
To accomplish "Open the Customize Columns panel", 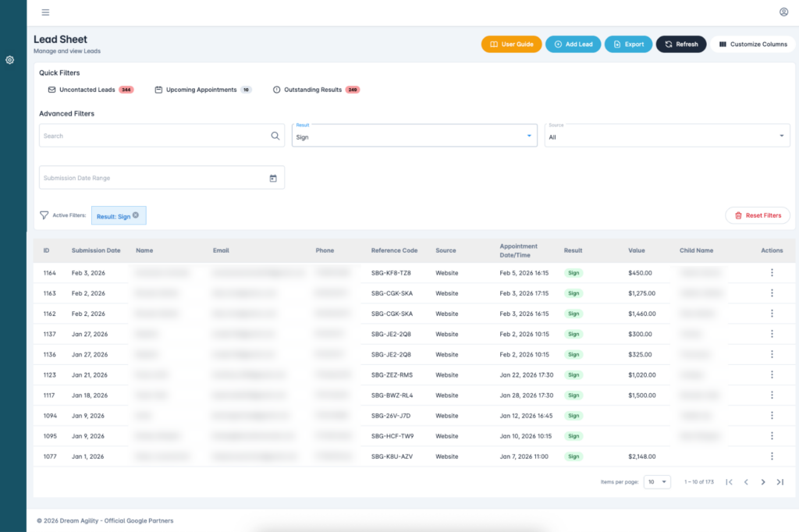I will 752,44.
